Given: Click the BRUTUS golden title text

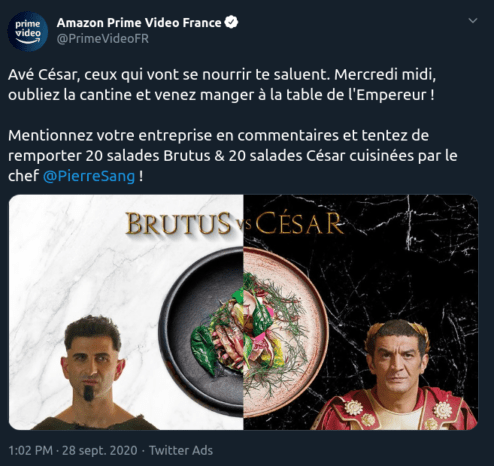Looking at the screenshot, I should coord(179,223).
